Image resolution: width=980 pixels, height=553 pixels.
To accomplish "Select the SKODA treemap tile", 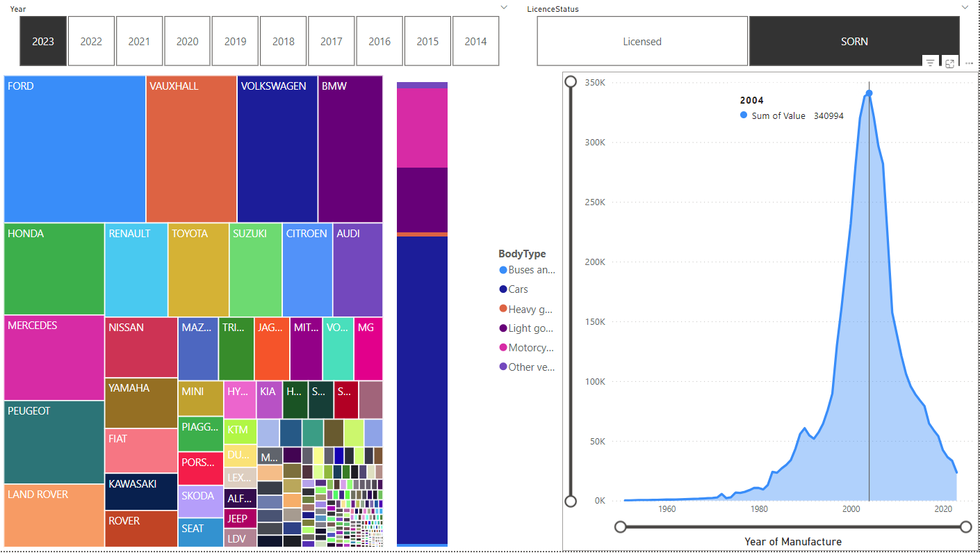I will (x=201, y=502).
